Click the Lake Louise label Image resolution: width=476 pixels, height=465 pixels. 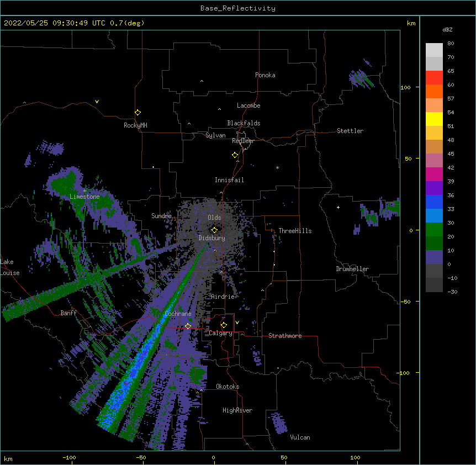coord(10,267)
